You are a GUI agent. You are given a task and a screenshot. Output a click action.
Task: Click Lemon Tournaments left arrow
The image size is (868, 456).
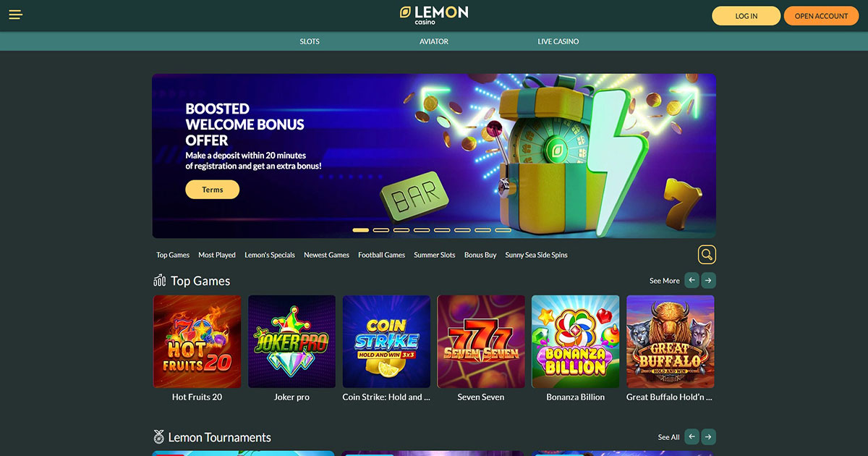(692, 436)
